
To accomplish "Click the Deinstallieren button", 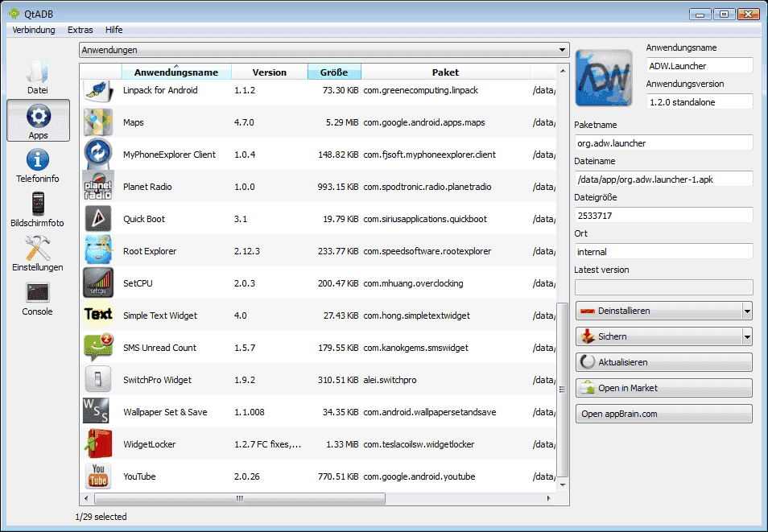I will click(659, 311).
